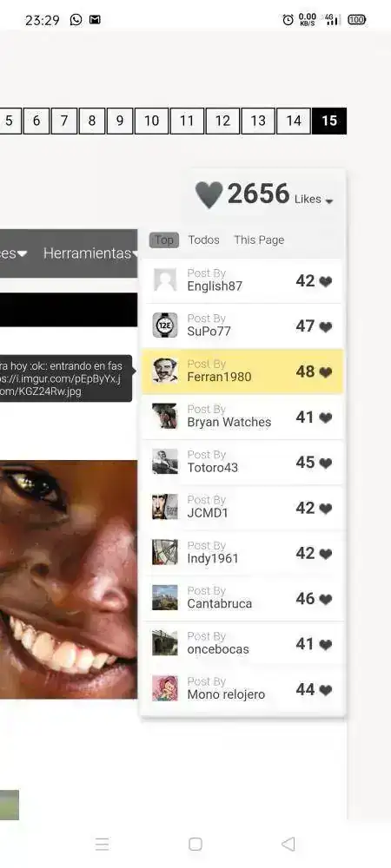Open English87's blank avatar icon

[165, 280]
